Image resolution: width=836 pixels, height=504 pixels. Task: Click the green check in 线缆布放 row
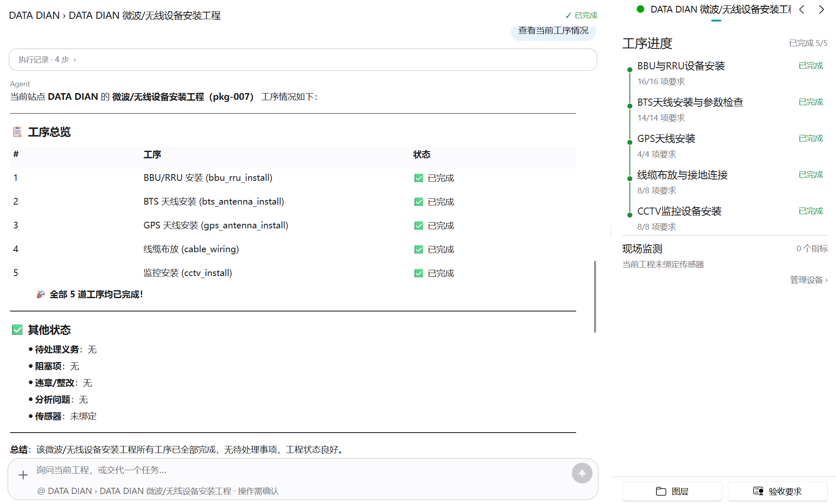[419, 250]
